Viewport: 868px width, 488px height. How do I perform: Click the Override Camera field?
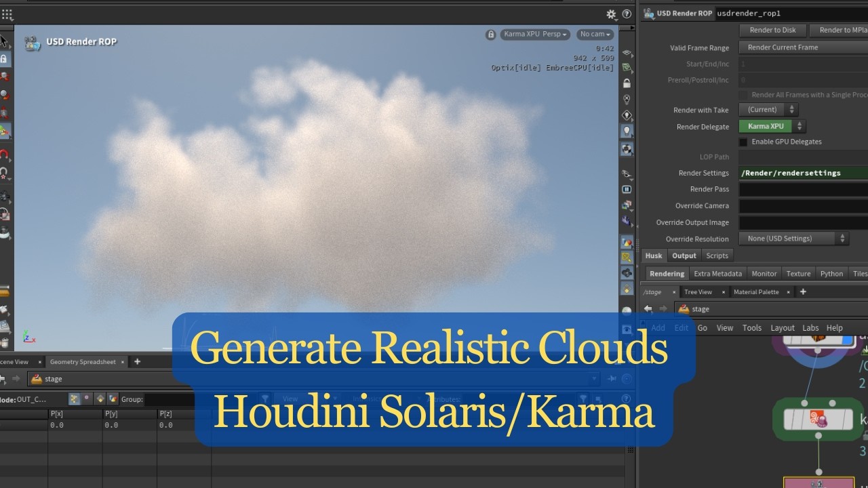click(804, 205)
